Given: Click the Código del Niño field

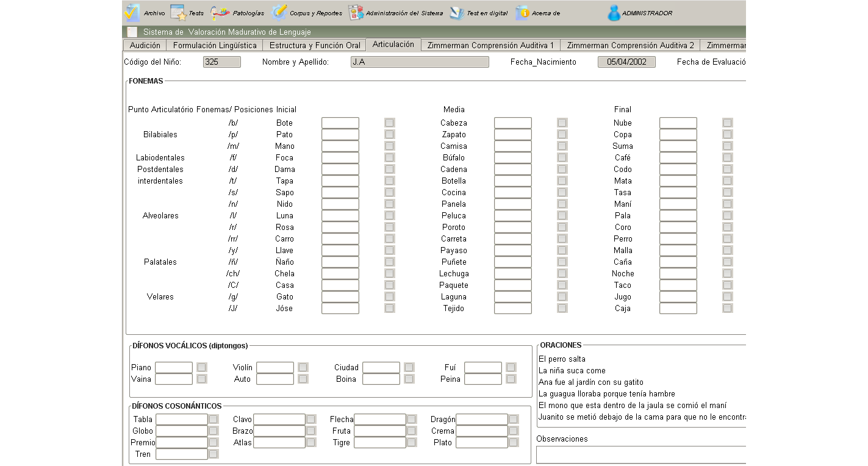Looking at the screenshot, I should pyautogui.click(x=221, y=62).
